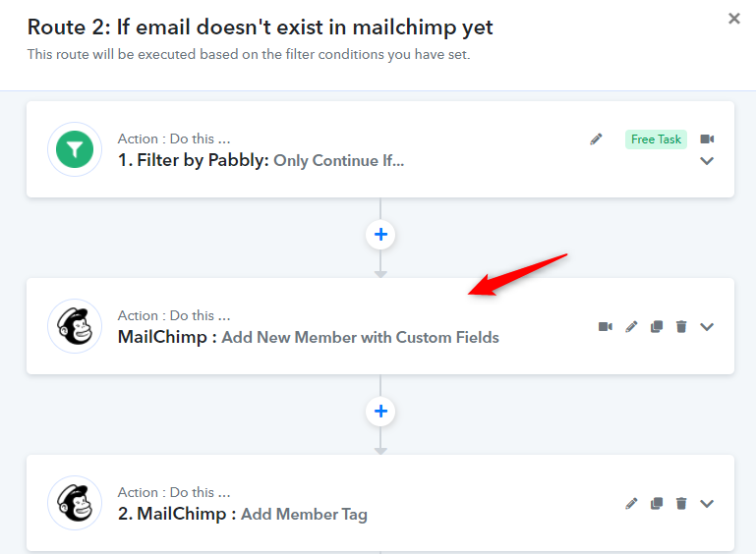Image resolution: width=756 pixels, height=554 pixels.
Task: Open video tutorial for Filter by Pabbly
Action: [707, 139]
